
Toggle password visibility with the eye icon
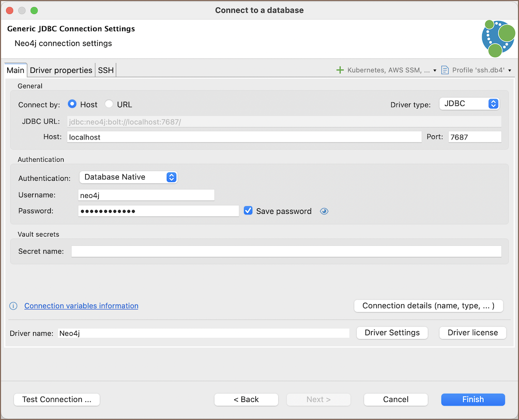point(324,211)
